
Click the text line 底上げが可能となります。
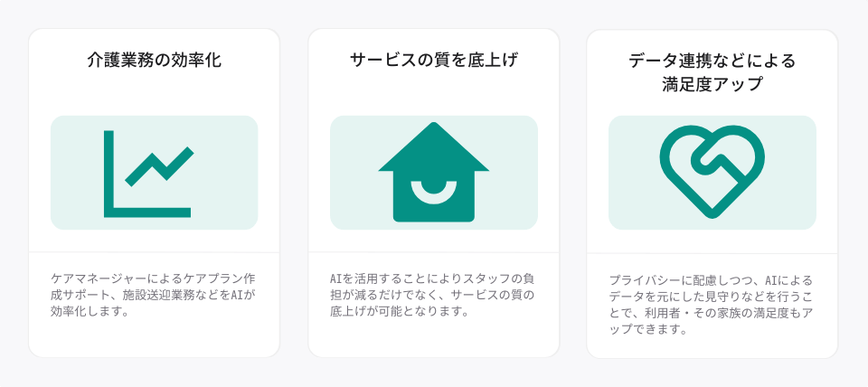pyautogui.click(x=399, y=312)
